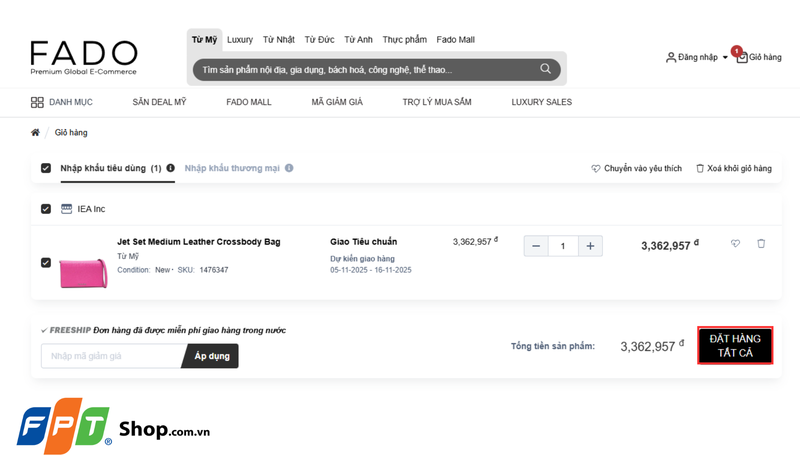Click the home breadcrumb icon

35,133
